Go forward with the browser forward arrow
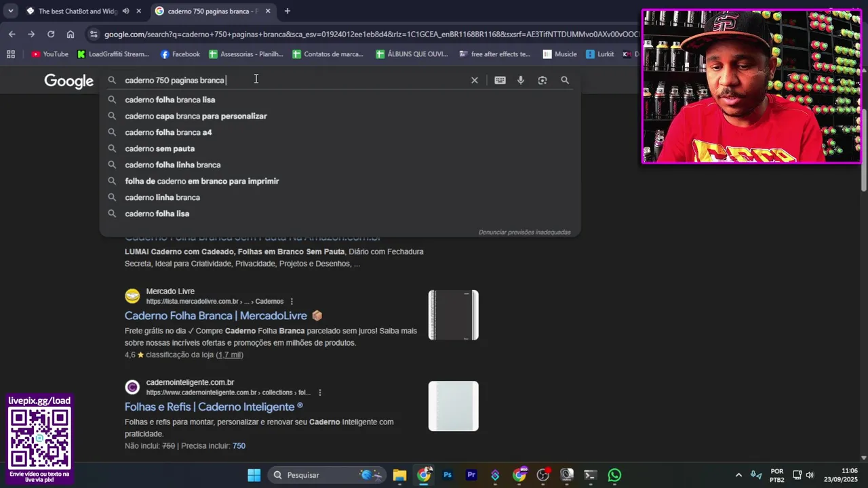868x488 pixels. tap(31, 34)
